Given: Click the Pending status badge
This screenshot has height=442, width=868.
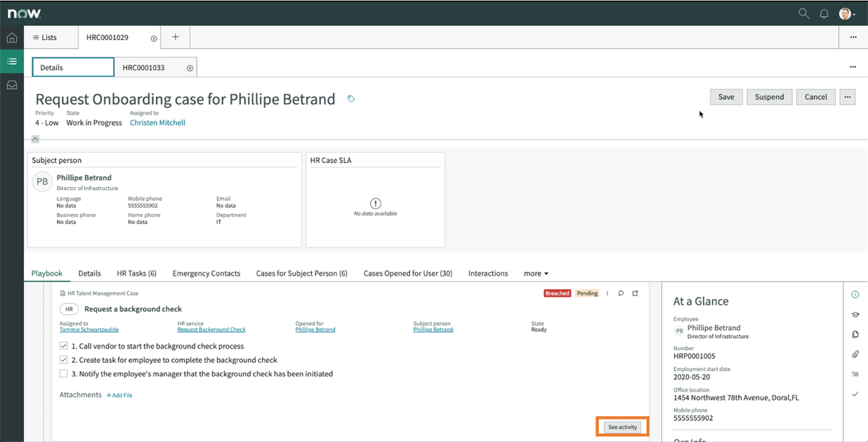Looking at the screenshot, I should coord(587,293).
